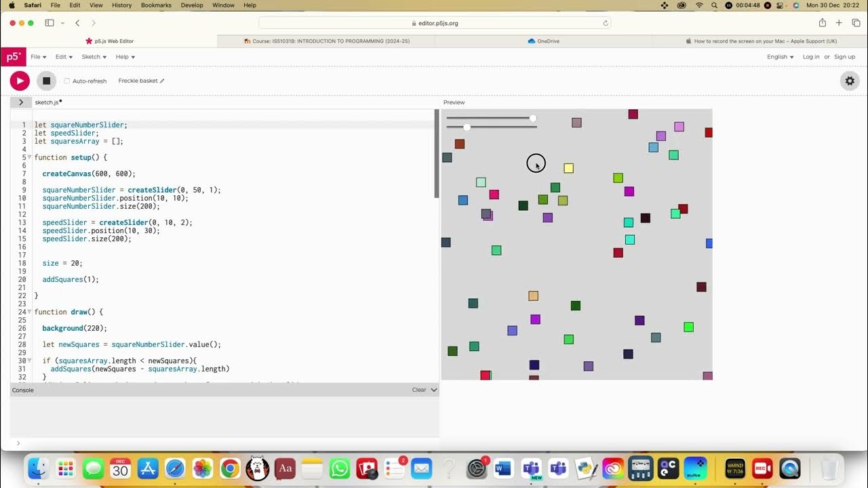Screen dimensions: 868x488
Task: Open WhatsApp from the dock
Action: click(x=339, y=468)
